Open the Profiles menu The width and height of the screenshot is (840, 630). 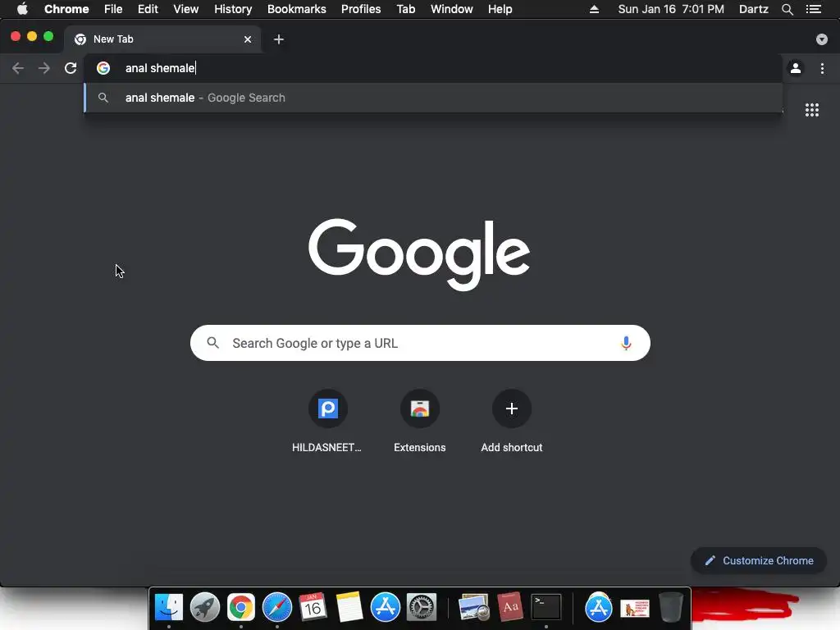(361, 9)
